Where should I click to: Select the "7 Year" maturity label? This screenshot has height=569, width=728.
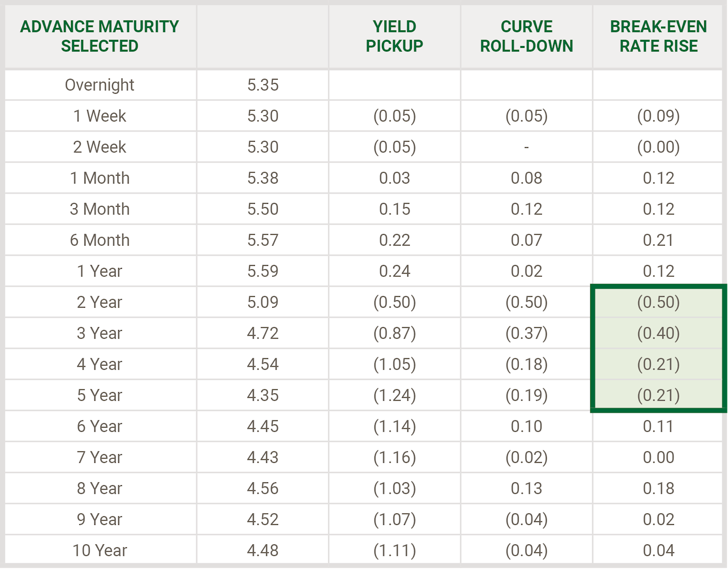click(100, 458)
